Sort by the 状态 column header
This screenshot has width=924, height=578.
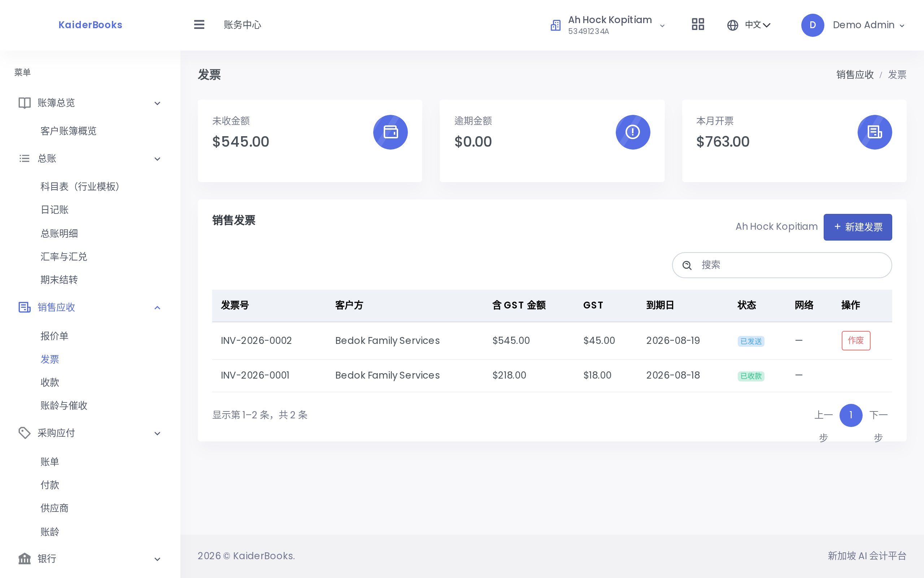tap(746, 306)
